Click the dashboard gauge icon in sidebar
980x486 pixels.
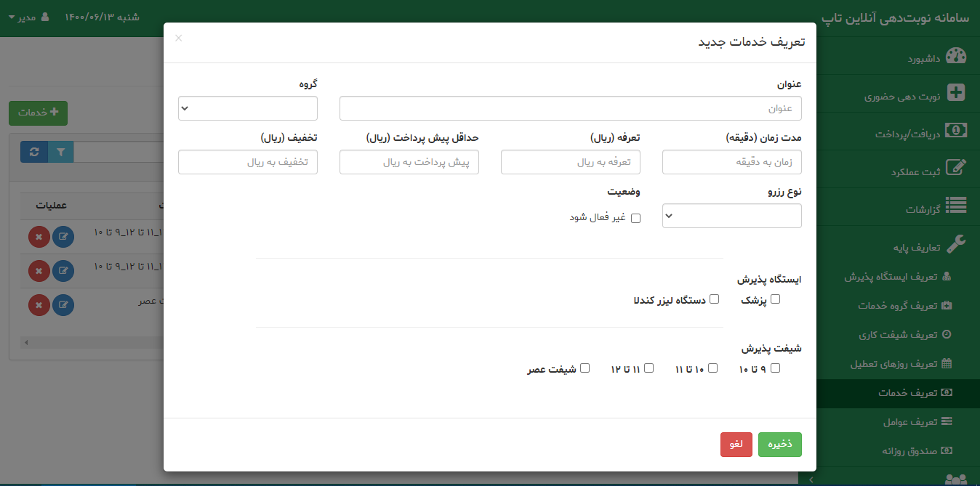click(x=956, y=57)
